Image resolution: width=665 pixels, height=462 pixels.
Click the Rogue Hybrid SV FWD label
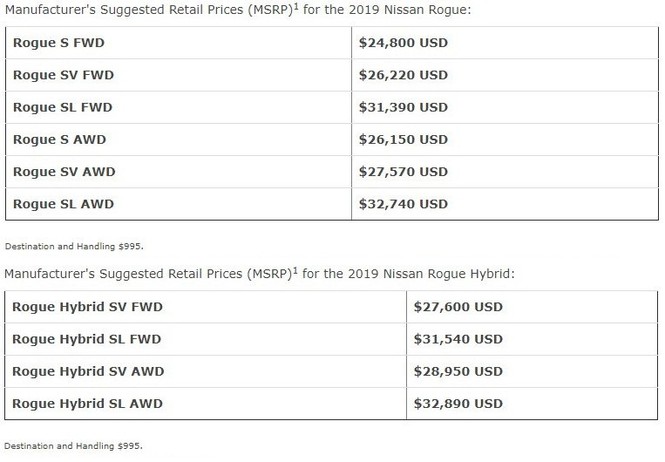click(87, 307)
